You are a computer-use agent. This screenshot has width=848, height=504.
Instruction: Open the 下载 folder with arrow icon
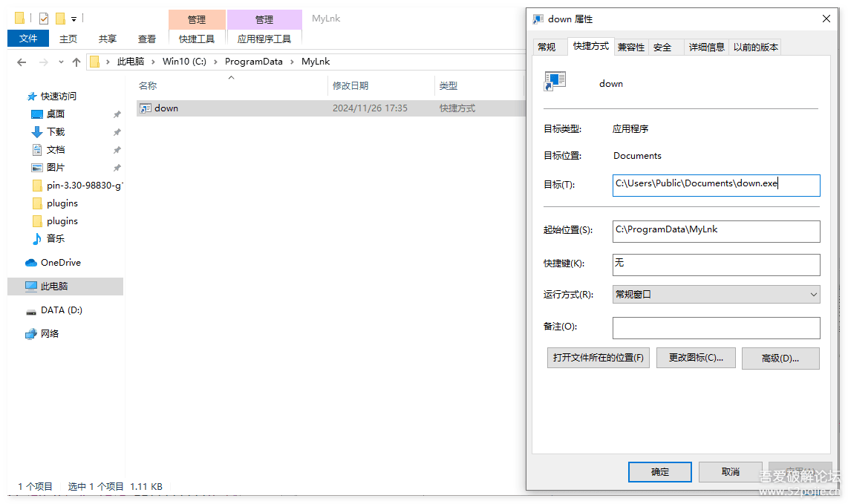click(x=37, y=132)
